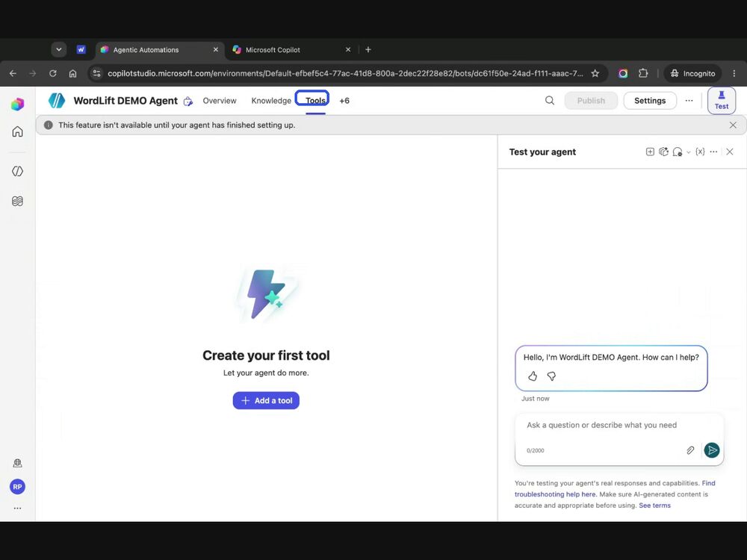
Task: Click the colorful ring extension icon
Action: click(623, 73)
